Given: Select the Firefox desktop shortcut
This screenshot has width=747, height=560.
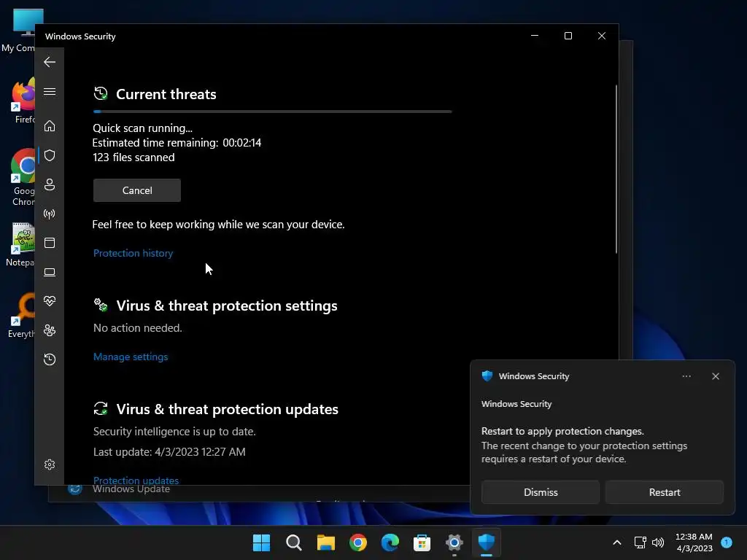Looking at the screenshot, I should 23,101.
